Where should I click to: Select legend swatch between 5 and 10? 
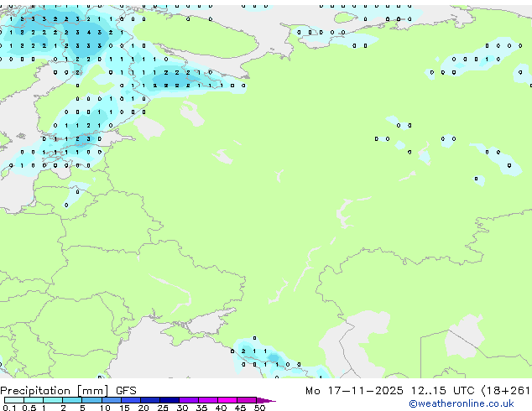tap(92, 400)
